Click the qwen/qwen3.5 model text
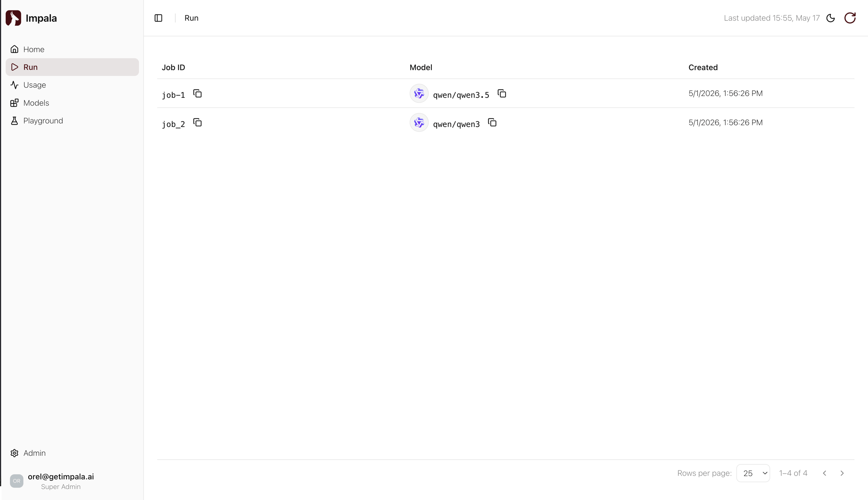 tap(461, 95)
